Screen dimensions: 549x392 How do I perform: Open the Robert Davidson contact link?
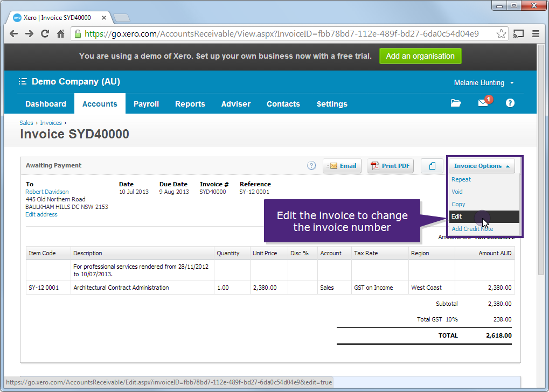tap(46, 191)
